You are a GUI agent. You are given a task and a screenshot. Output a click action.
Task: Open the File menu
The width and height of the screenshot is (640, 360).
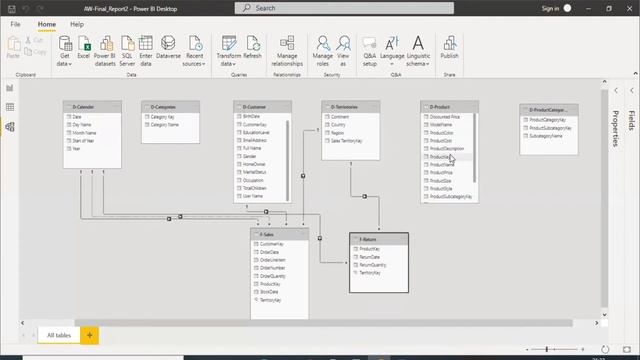tap(16, 24)
